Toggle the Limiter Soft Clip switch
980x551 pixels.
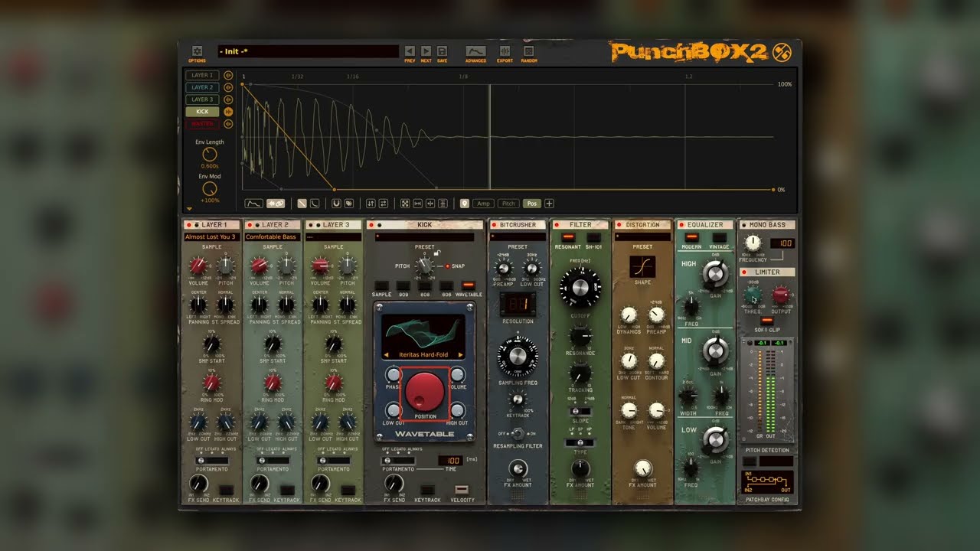tap(766, 321)
